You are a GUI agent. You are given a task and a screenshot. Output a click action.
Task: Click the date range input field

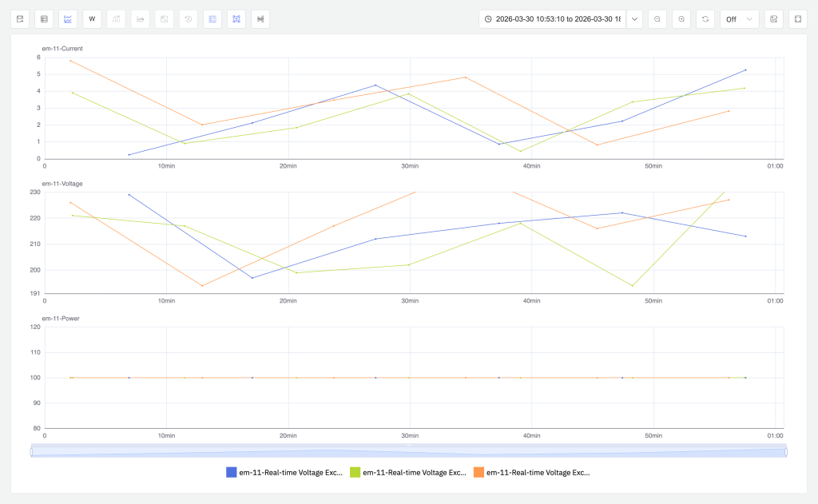(553, 19)
